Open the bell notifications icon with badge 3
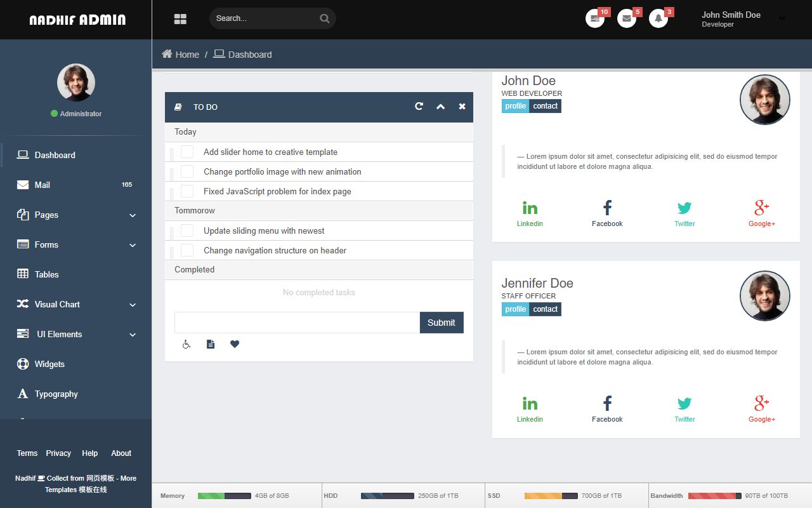The width and height of the screenshot is (812, 508). 658,18
